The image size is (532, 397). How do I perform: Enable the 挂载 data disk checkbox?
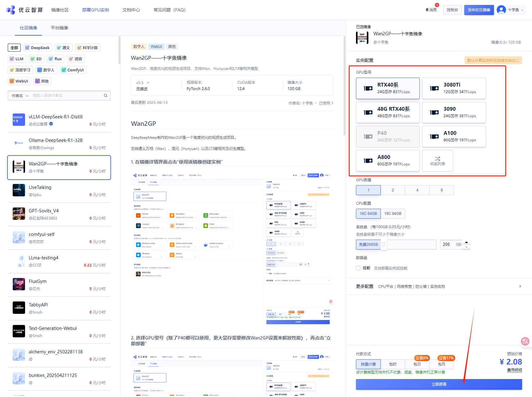pyautogui.click(x=358, y=268)
